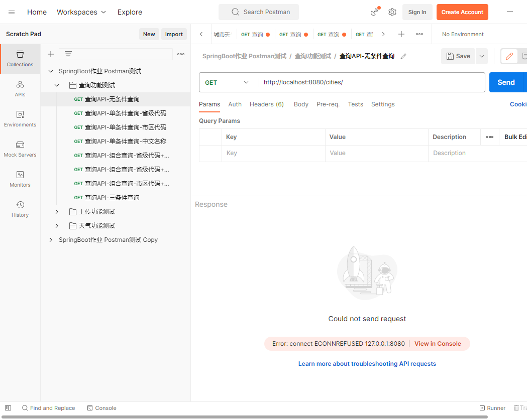Rename the request using the pencil icon
The height and width of the screenshot is (420, 527).
(x=403, y=56)
